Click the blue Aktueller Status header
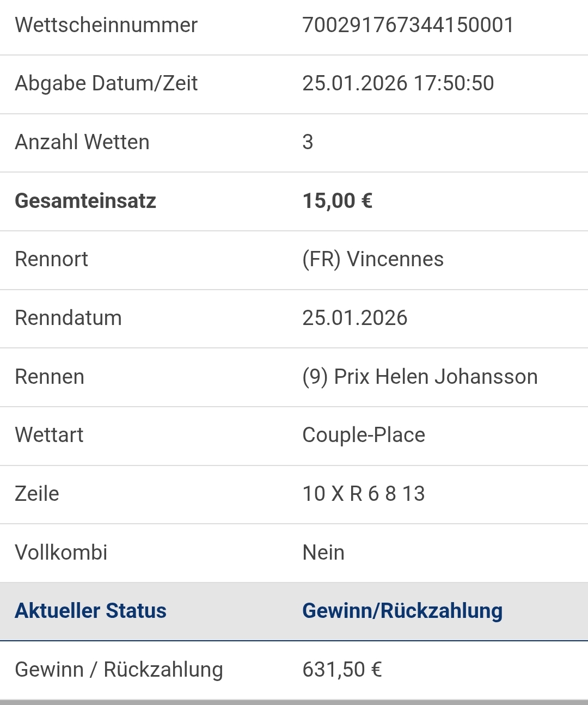Image resolution: width=588 pixels, height=705 pixels. click(x=90, y=611)
